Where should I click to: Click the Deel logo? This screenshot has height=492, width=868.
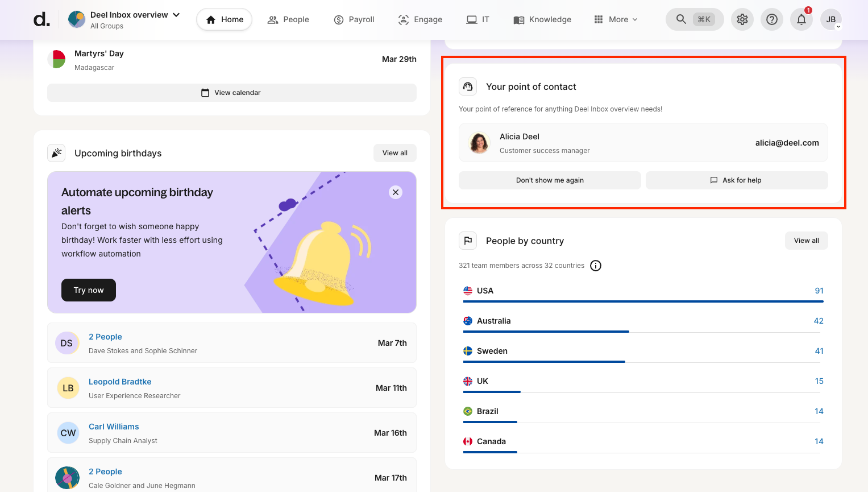[41, 19]
